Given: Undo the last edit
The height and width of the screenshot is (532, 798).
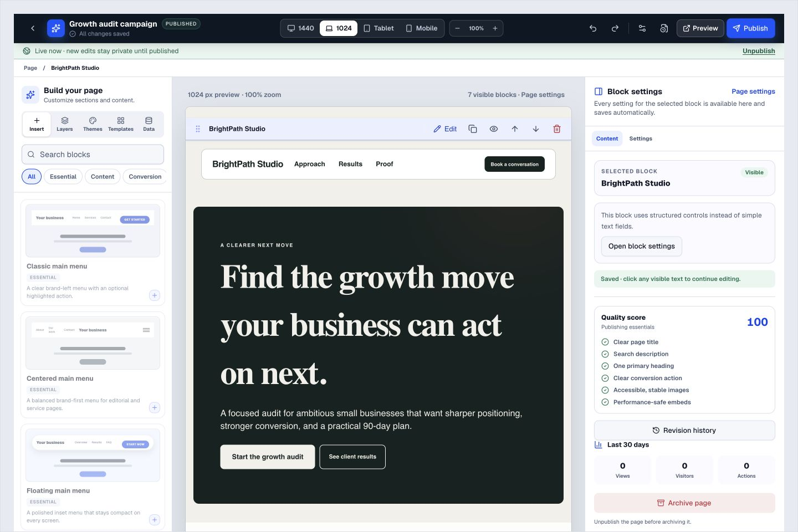Looking at the screenshot, I should pyautogui.click(x=593, y=28).
